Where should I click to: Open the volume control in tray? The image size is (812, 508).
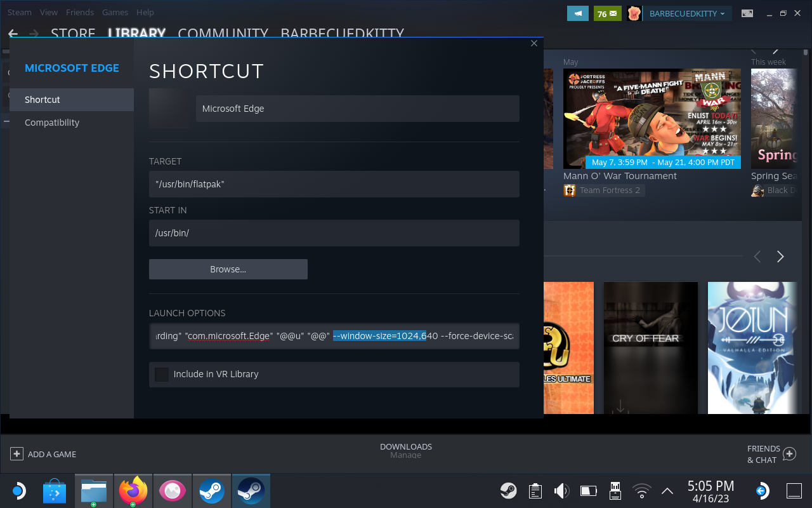point(561,491)
